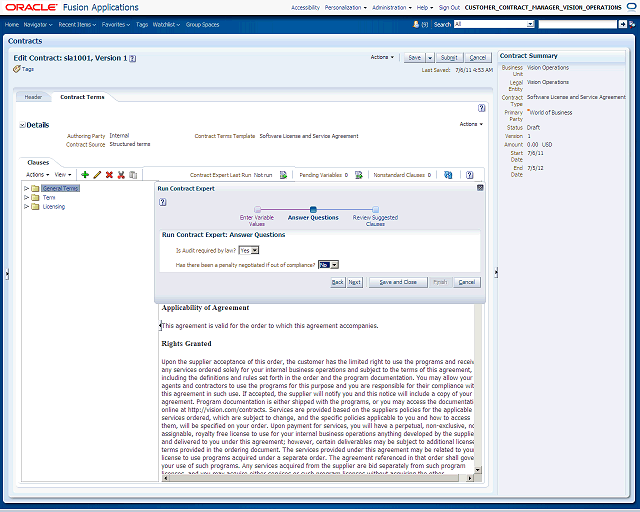Viewport: 640px width, 512px height.
Task: Collapse the Contract Summary pane splitter arrow
Action: tap(496, 273)
